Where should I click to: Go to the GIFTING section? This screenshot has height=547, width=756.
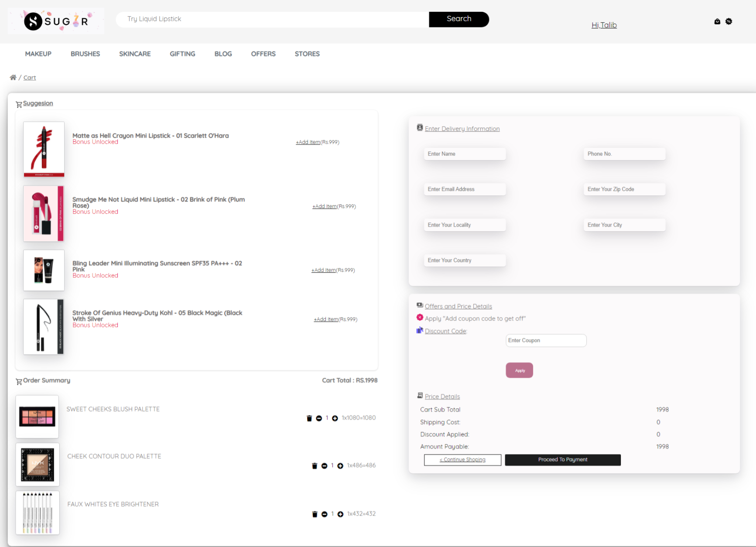tap(182, 54)
